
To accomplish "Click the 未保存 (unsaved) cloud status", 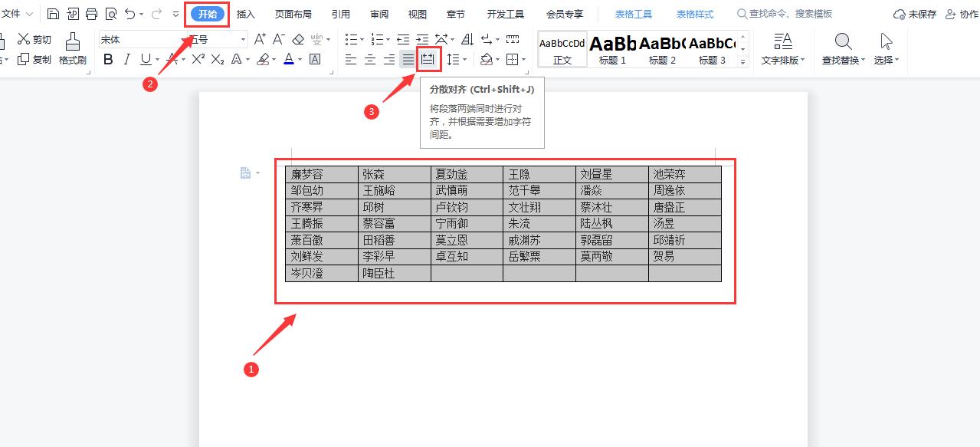I will 915,14.
